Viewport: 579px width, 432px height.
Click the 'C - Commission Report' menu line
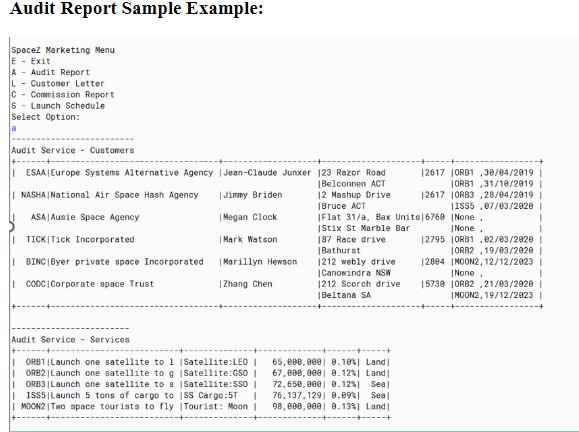[63, 95]
